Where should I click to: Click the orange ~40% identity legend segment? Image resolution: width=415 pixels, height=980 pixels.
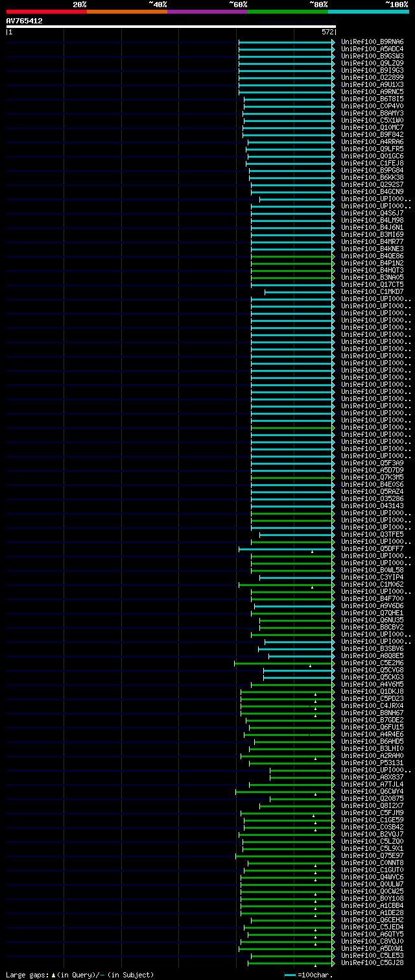pos(127,12)
